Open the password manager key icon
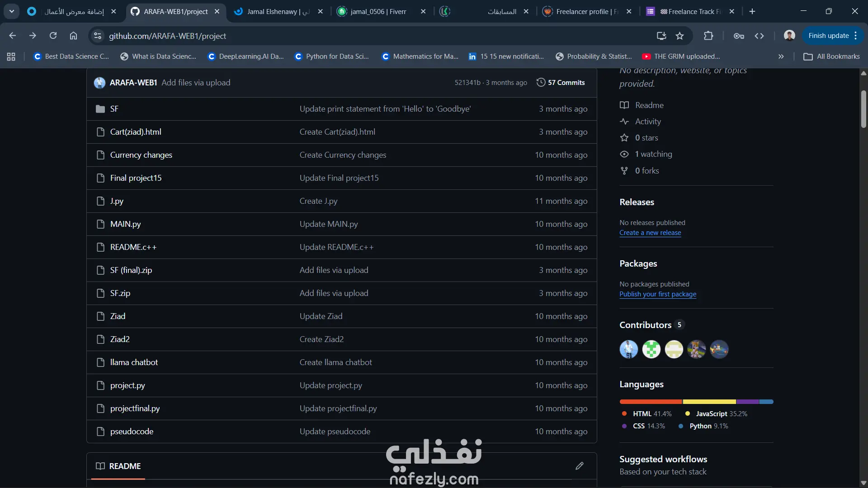868x488 pixels. [739, 36]
